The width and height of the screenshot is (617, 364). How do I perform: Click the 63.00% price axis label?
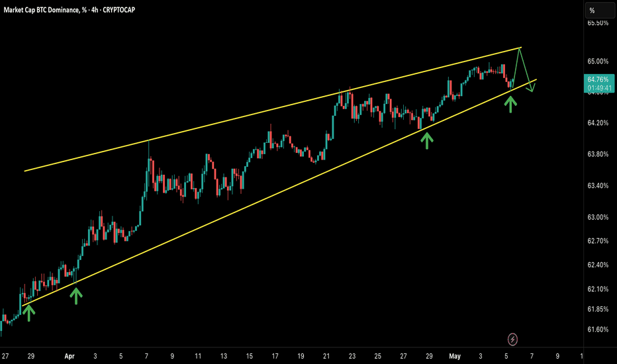click(598, 217)
